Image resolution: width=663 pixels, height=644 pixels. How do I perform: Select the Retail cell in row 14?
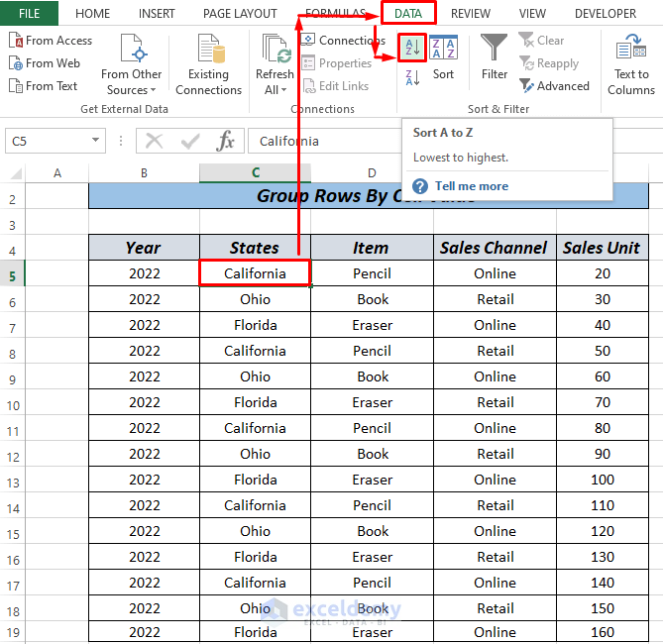coord(495,505)
